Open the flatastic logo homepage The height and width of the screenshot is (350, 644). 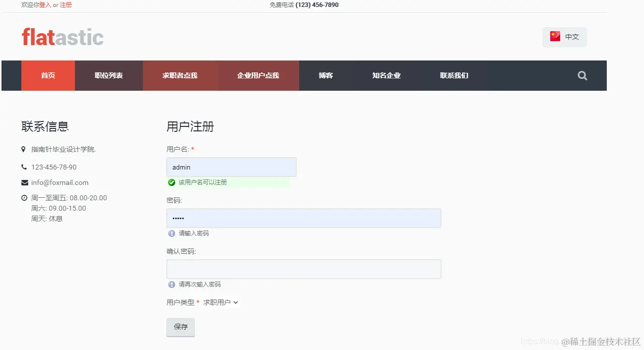[63, 37]
